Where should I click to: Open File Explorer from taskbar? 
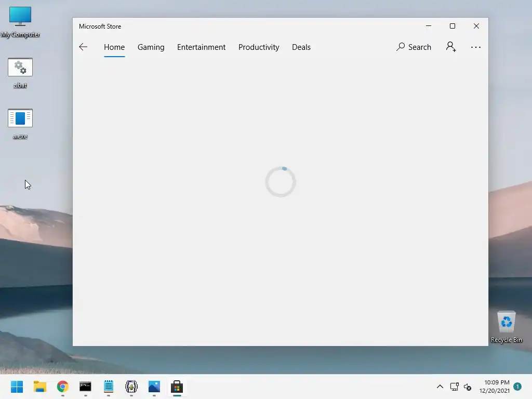coord(39,387)
